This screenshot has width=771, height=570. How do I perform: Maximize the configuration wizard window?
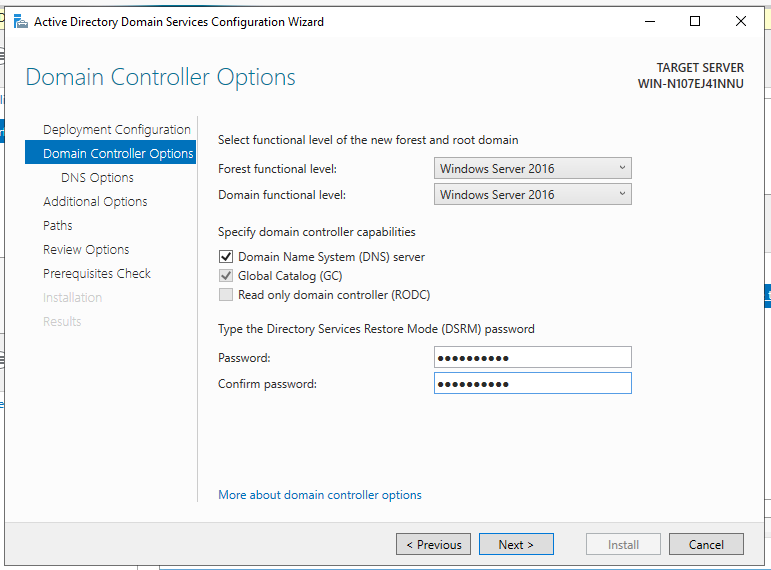[x=695, y=21]
